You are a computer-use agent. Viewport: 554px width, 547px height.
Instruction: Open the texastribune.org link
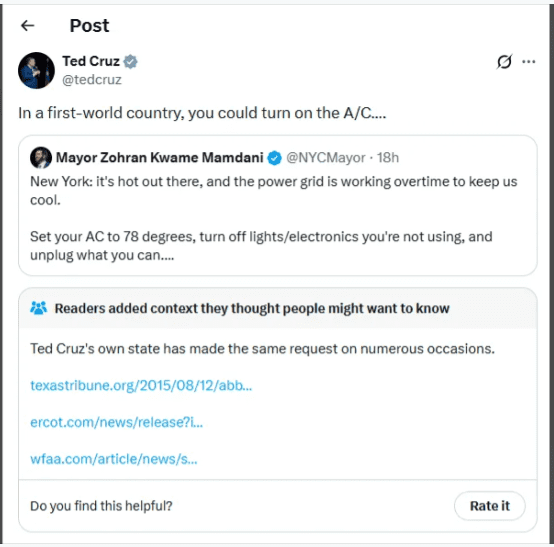141,386
